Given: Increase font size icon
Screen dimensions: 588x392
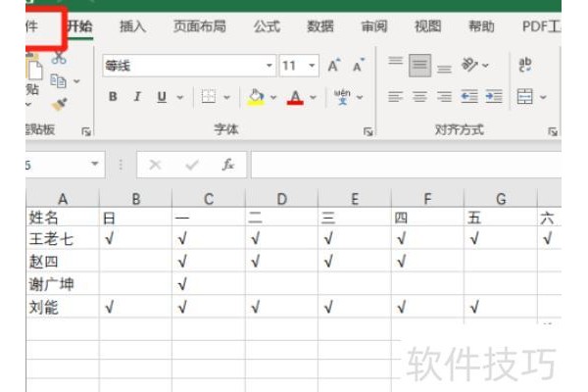Looking at the screenshot, I should (x=334, y=66).
